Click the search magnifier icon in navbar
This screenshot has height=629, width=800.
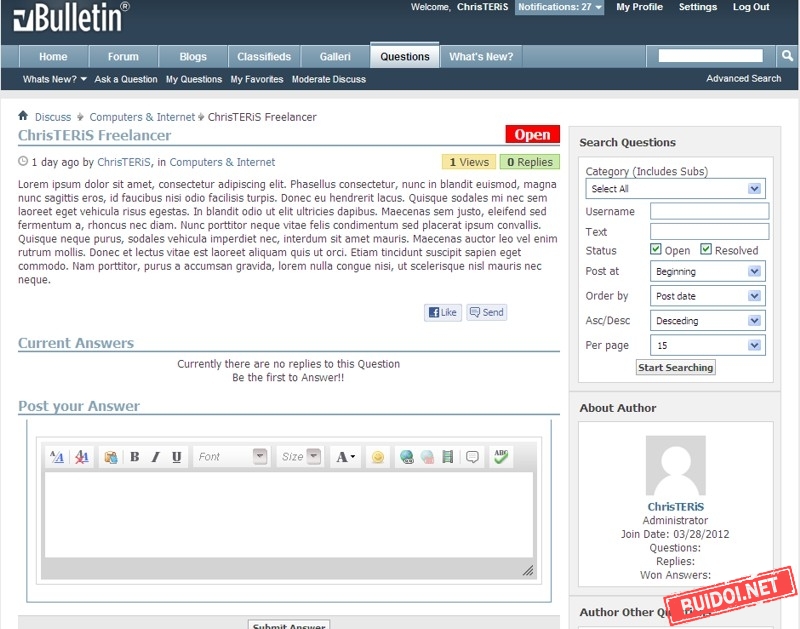point(786,56)
